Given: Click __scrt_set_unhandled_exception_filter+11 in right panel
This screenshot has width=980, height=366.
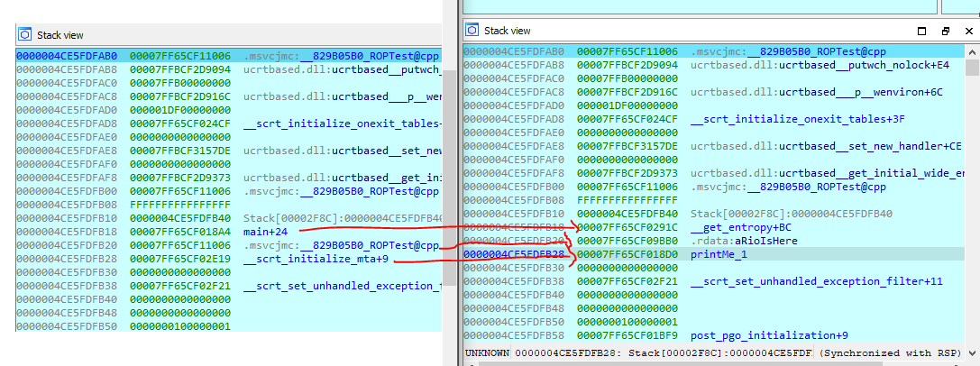Looking at the screenshot, I should coord(816,281).
